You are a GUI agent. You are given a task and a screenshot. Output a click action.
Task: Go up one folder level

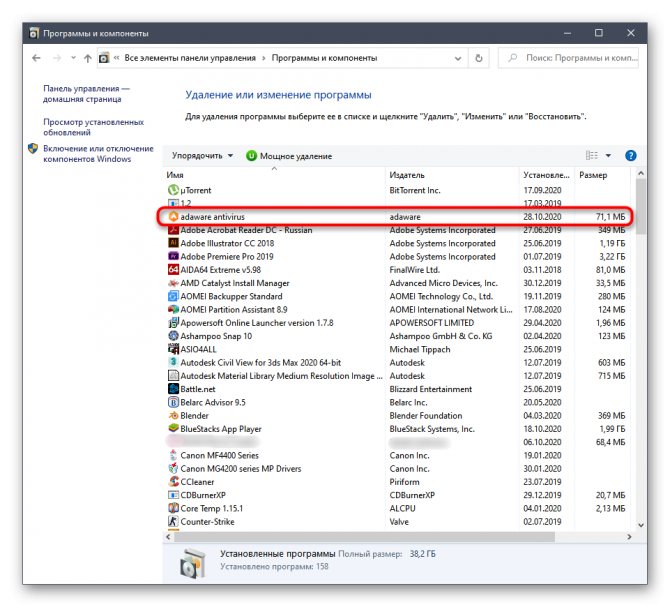coord(88,58)
